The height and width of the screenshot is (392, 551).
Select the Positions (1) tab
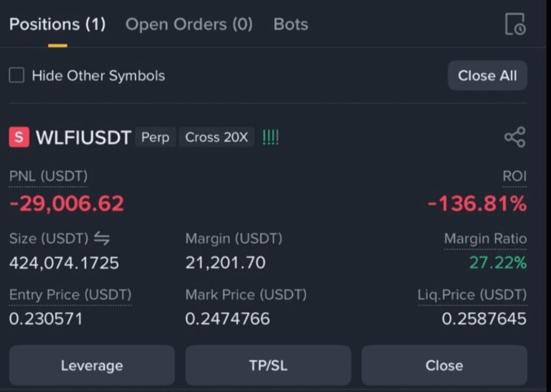(57, 24)
